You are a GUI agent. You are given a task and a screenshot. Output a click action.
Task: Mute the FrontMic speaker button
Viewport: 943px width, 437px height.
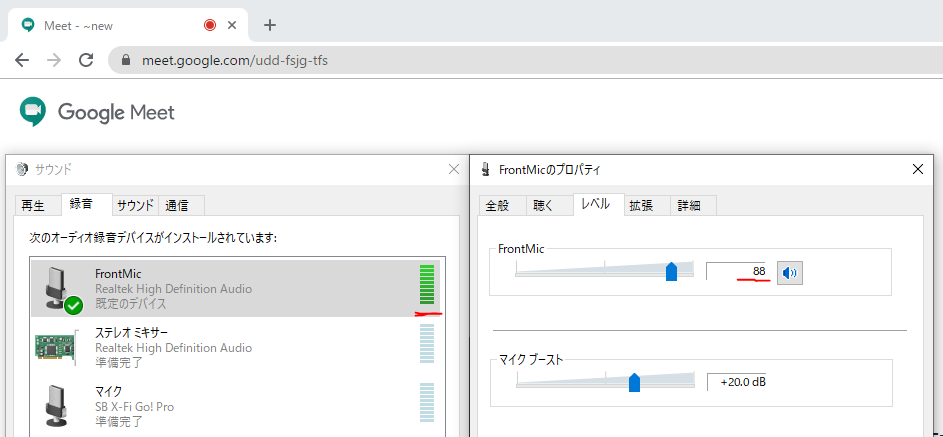tap(790, 274)
